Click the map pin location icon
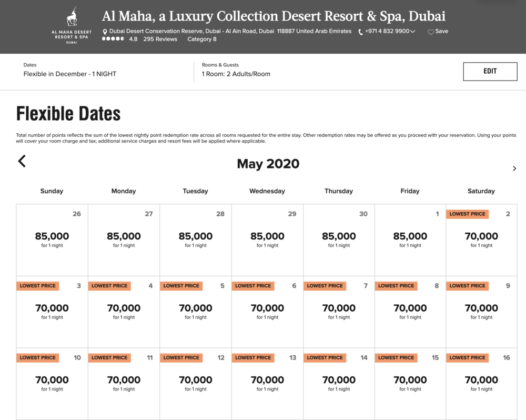The height and width of the screenshot is (420, 526). click(105, 32)
